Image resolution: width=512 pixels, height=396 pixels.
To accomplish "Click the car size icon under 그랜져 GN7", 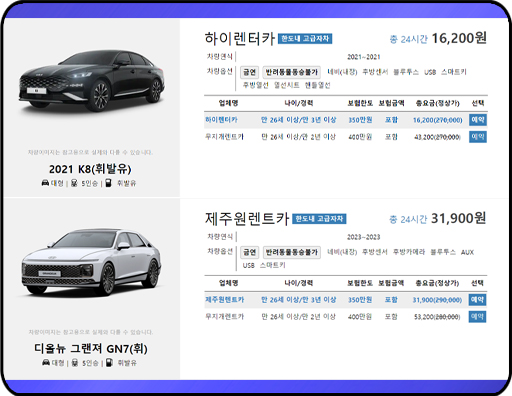I will point(46,363).
